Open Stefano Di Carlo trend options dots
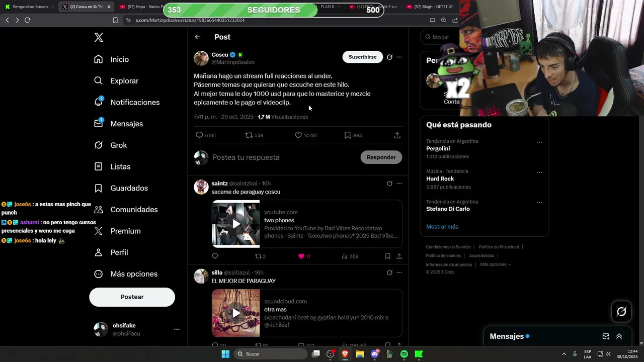644x362 pixels. tap(539, 203)
